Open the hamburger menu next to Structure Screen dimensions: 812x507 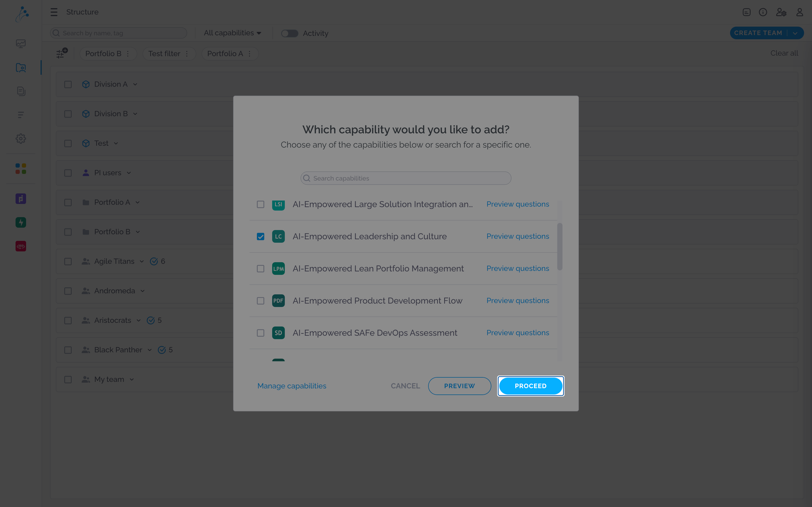(x=54, y=12)
